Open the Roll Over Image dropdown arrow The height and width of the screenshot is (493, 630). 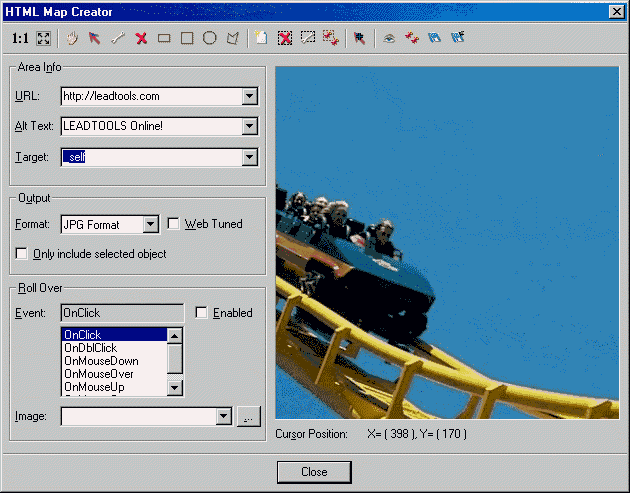pos(223,416)
